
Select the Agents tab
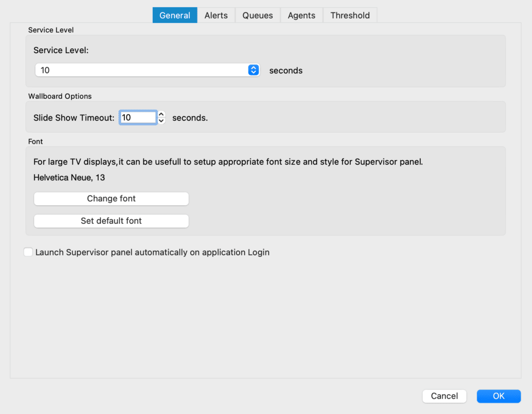coord(301,15)
